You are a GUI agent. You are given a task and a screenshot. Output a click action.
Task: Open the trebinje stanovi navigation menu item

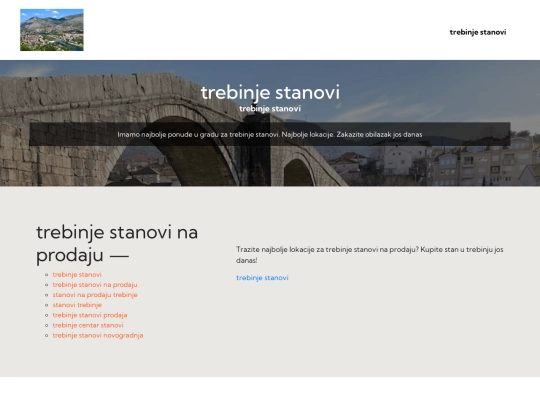coord(478,32)
